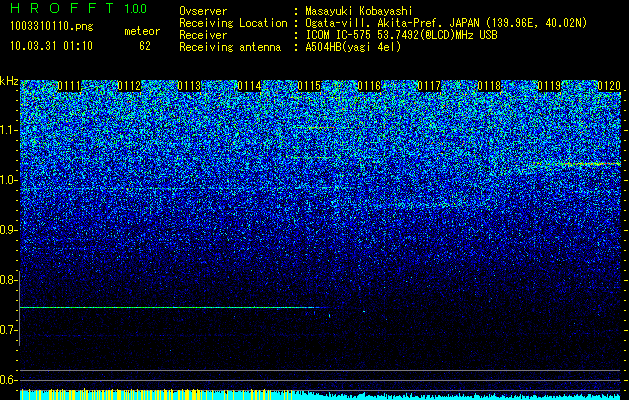Click the Ogata-vill. Akita-Pref. JAPAN location text
The height and width of the screenshot is (400, 629).
tap(446, 23)
